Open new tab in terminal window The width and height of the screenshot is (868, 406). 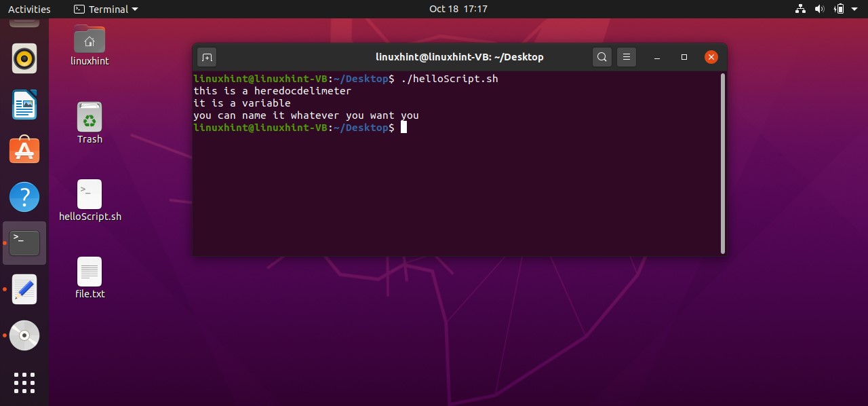(207, 57)
